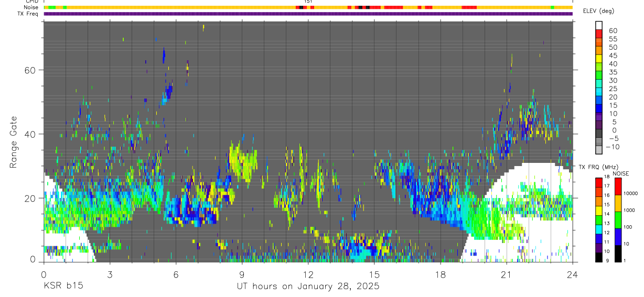Click the 6 hour tick label on the time axis
Viewport: 644px width, 297px height.
(176, 274)
